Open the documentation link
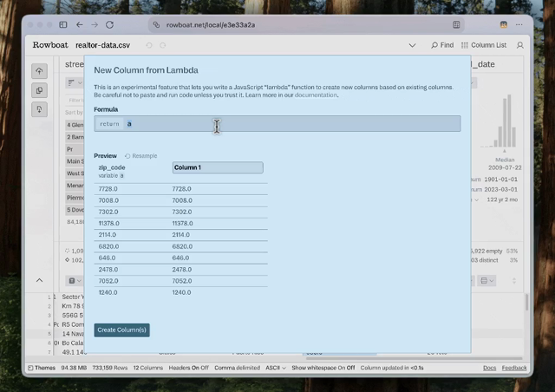The image size is (555, 392). point(316,95)
